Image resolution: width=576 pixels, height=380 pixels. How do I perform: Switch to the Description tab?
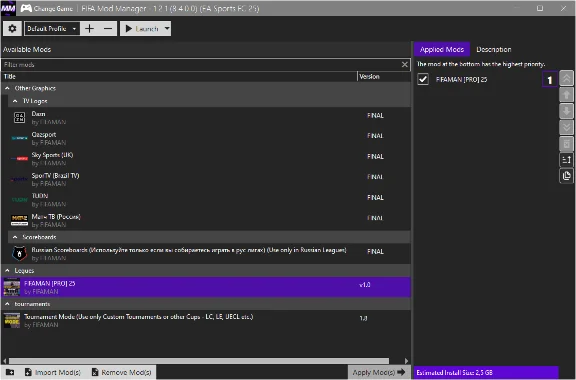493,49
